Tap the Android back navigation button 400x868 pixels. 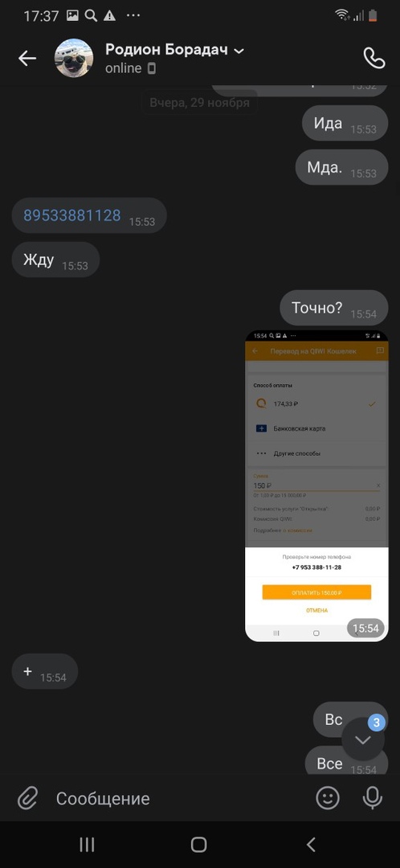click(x=311, y=844)
